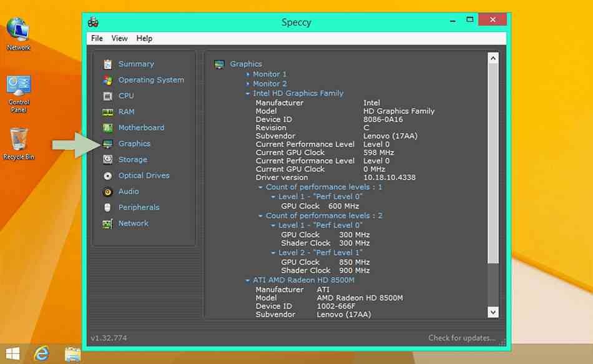
Task: Open the CPU section icon
Action: pyautogui.click(x=107, y=96)
